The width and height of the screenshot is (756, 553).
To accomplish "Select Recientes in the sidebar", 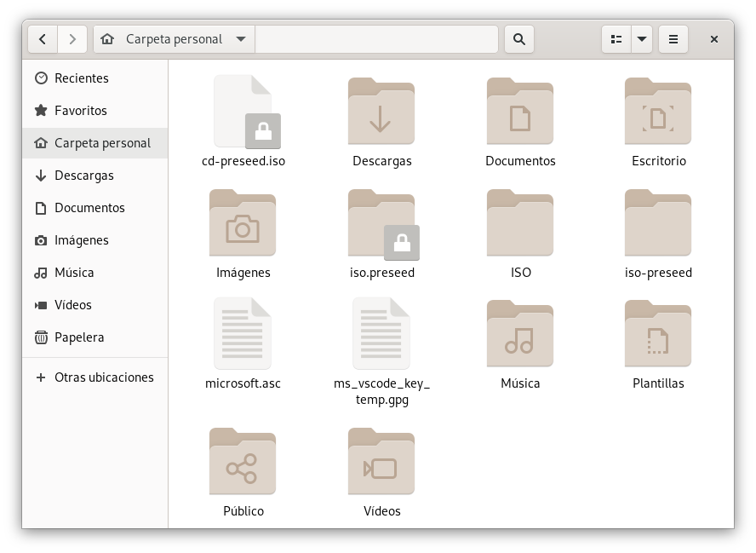I will 81,78.
